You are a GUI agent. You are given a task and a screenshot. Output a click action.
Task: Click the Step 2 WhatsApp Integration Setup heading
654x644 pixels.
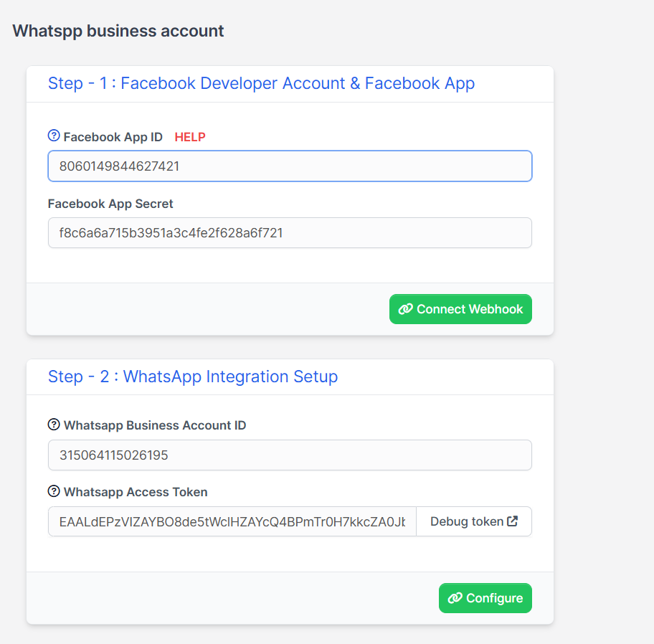tap(193, 377)
